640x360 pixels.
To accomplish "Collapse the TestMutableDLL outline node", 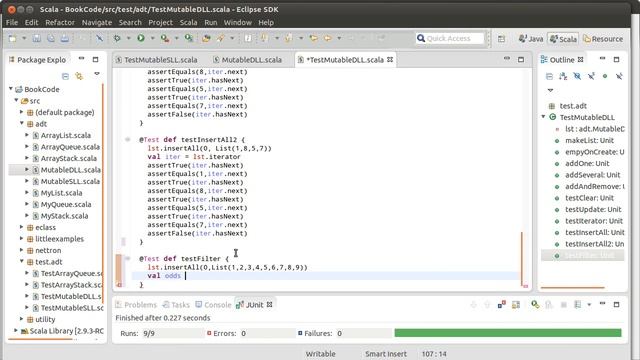I will click(x=544, y=117).
